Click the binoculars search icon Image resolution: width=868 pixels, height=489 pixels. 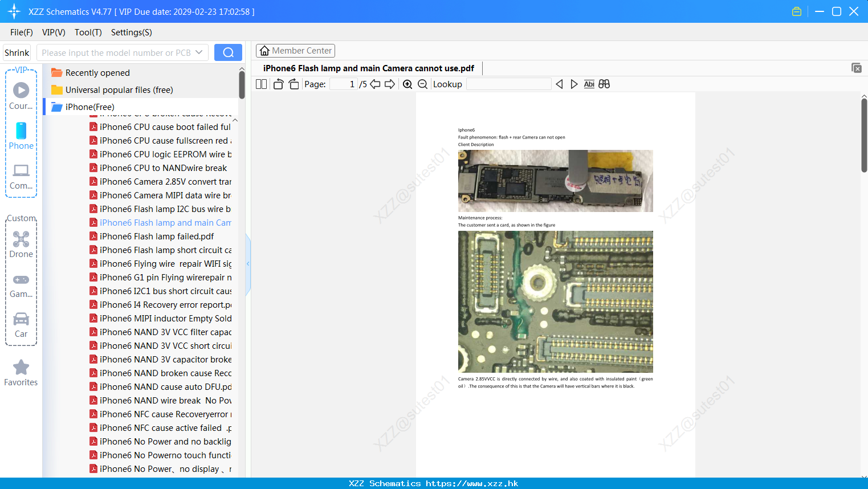pyautogui.click(x=604, y=84)
